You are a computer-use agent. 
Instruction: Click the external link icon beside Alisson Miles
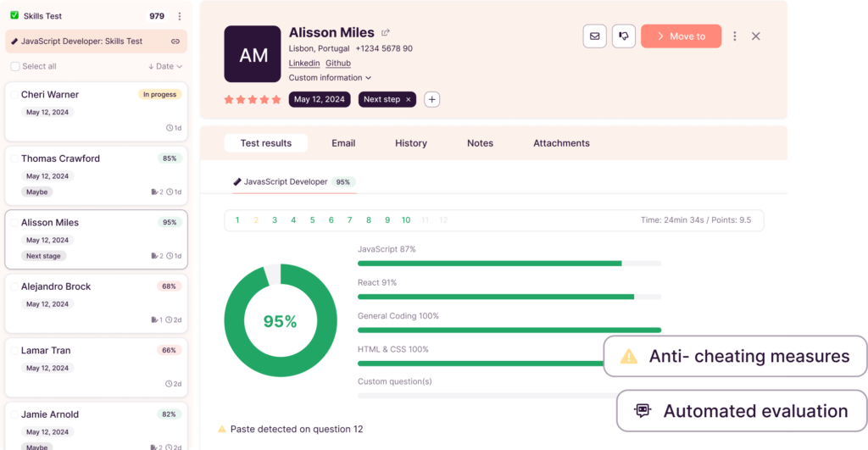click(x=386, y=33)
